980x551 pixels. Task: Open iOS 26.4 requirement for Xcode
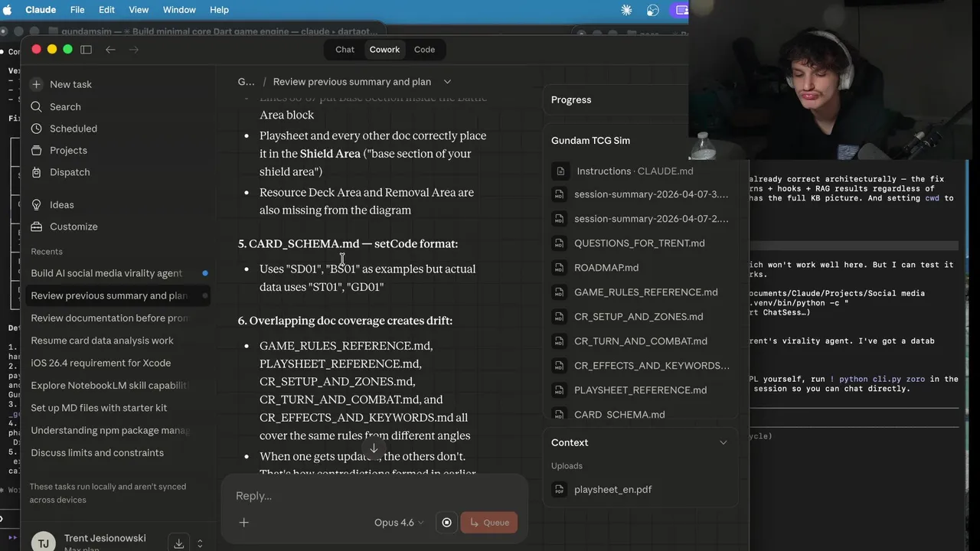tap(119, 363)
